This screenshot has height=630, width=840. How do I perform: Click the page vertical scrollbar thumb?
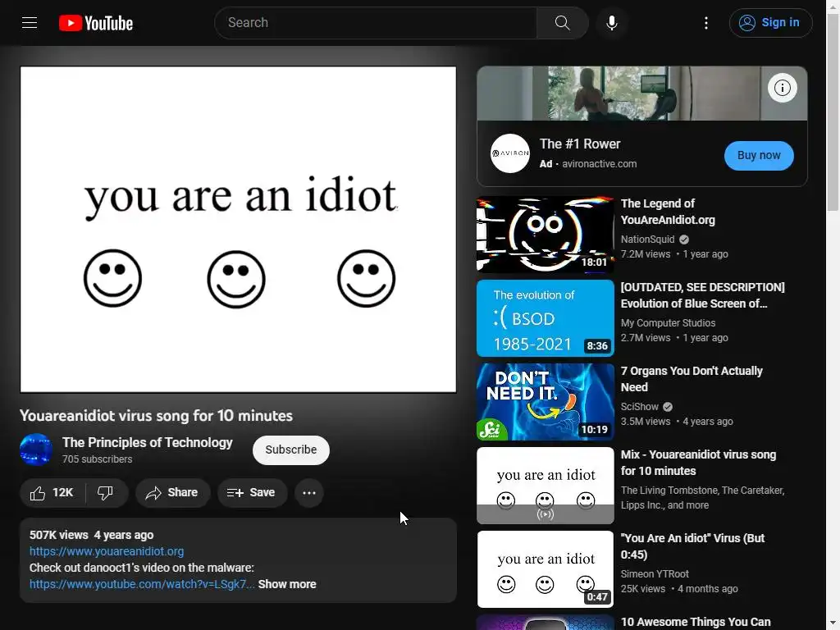point(833,112)
